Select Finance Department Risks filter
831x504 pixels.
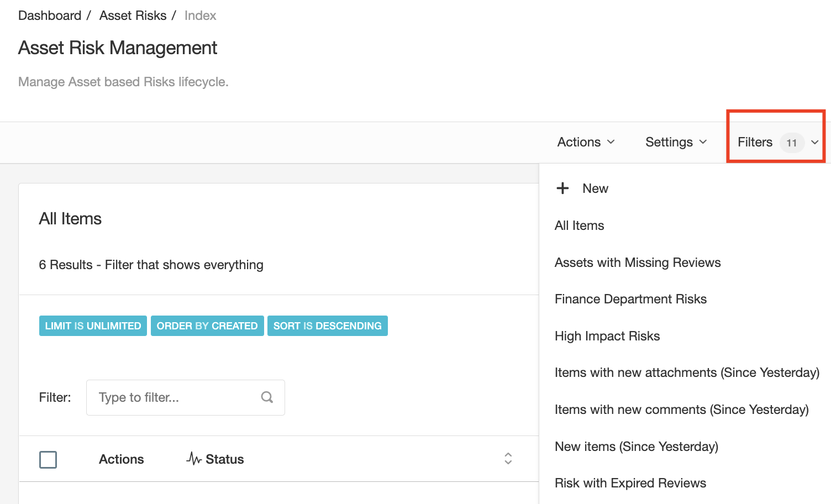point(630,299)
